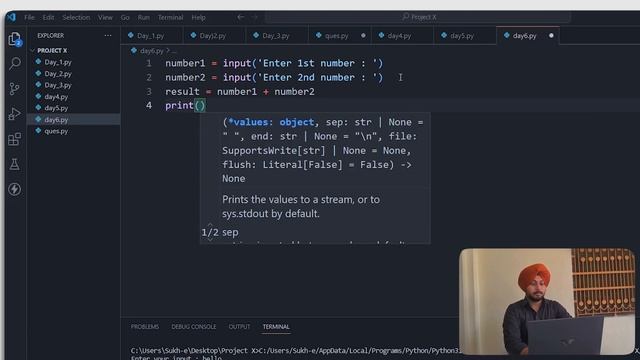Open the Help menu
640x360 pixels.
(x=198, y=17)
